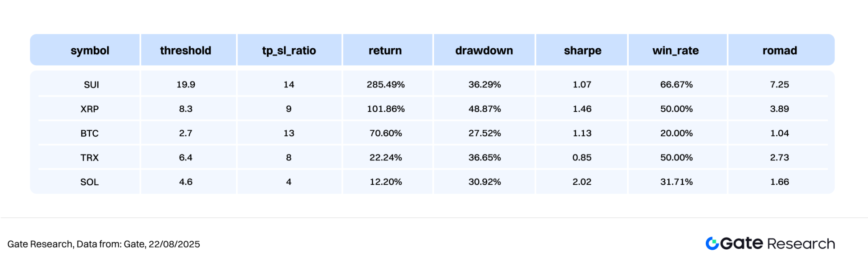Click the BTC symbol cell
The height and width of the screenshot is (270, 868).
89,133
